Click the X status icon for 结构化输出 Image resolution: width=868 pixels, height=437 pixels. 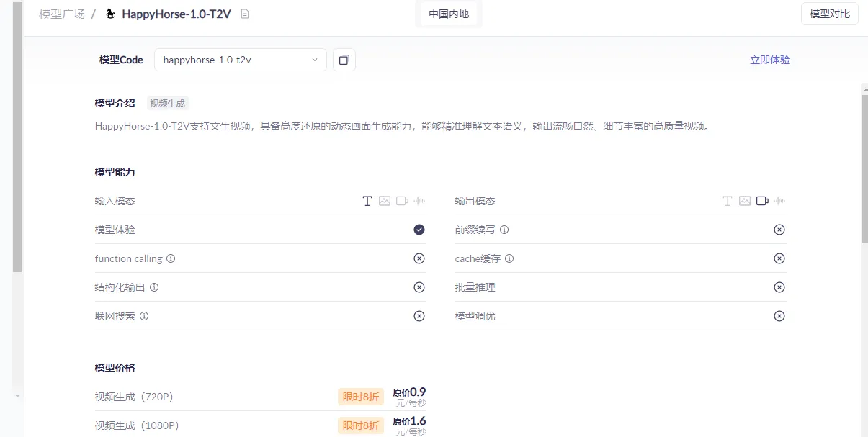coord(419,287)
